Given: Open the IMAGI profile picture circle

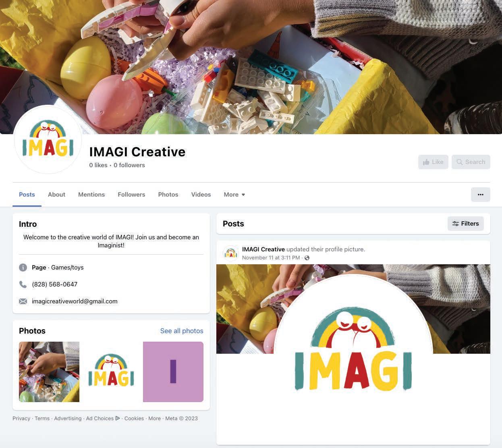Looking at the screenshot, I should [x=48, y=140].
